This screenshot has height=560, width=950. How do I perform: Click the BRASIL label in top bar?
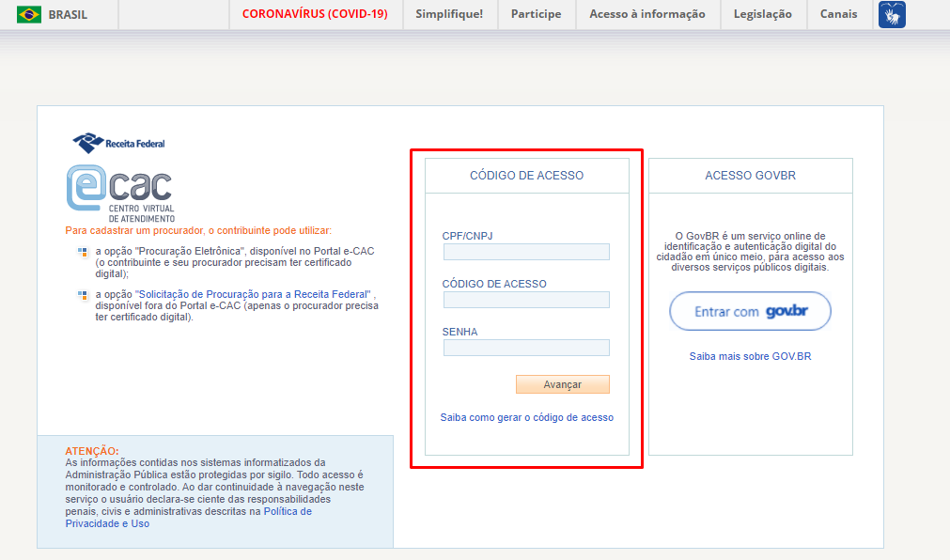(x=70, y=14)
